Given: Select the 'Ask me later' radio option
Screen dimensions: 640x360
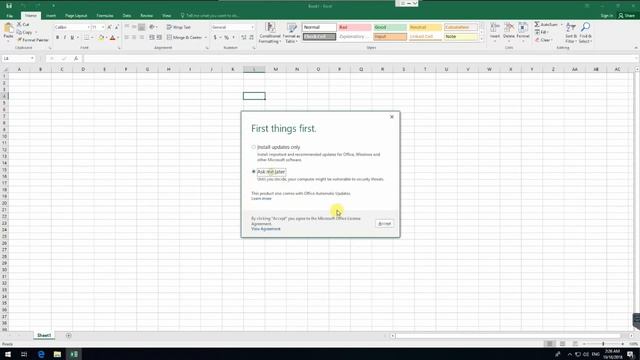Looking at the screenshot, I should [x=253, y=172].
